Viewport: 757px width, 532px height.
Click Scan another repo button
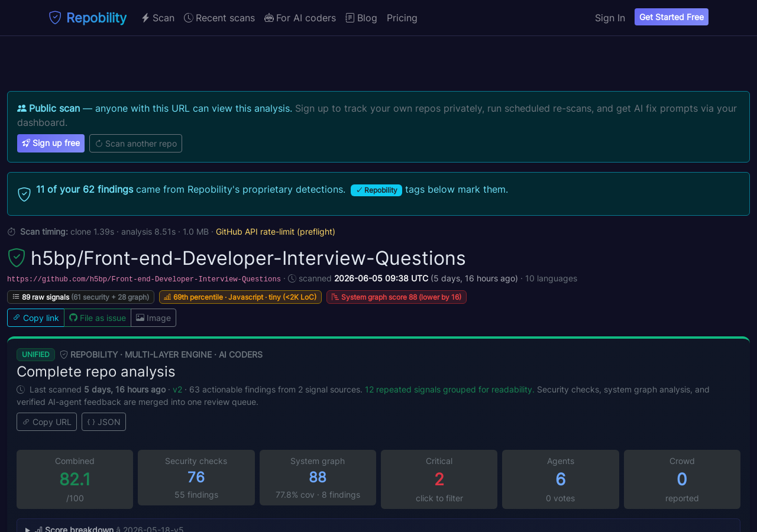[x=135, y=143]
